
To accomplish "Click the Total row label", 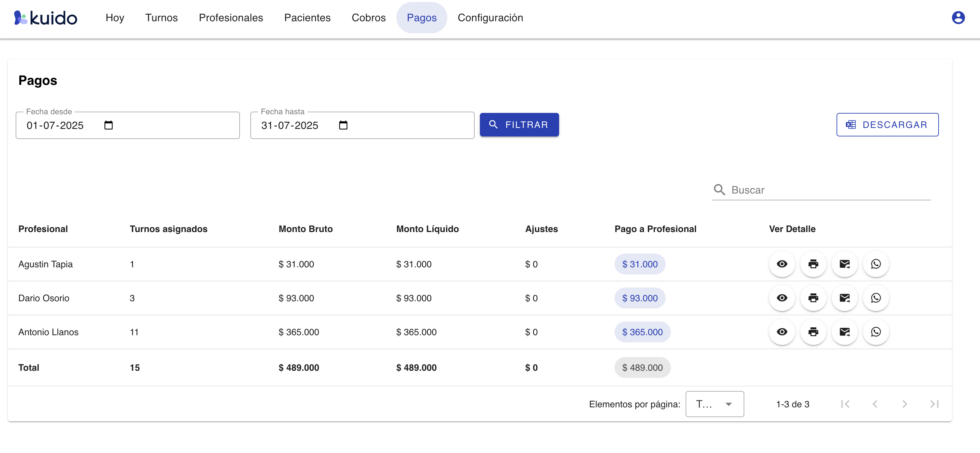I will point(29,367).
